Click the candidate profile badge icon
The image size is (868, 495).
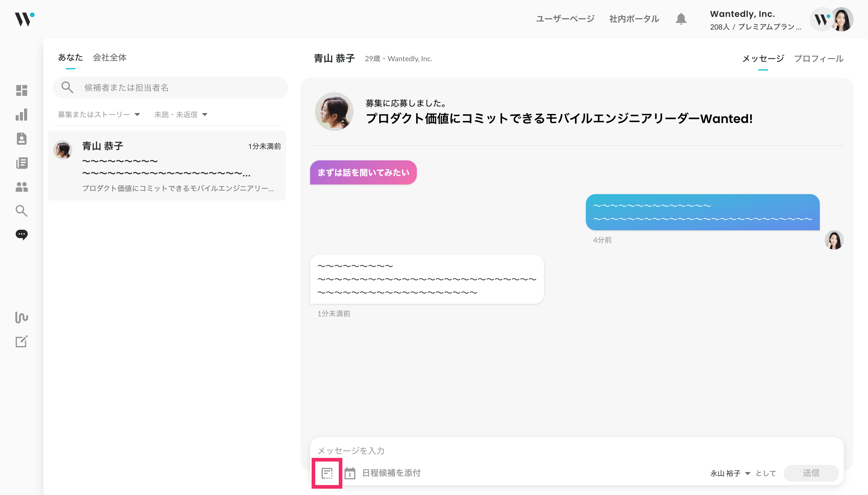tap(21, 139)
